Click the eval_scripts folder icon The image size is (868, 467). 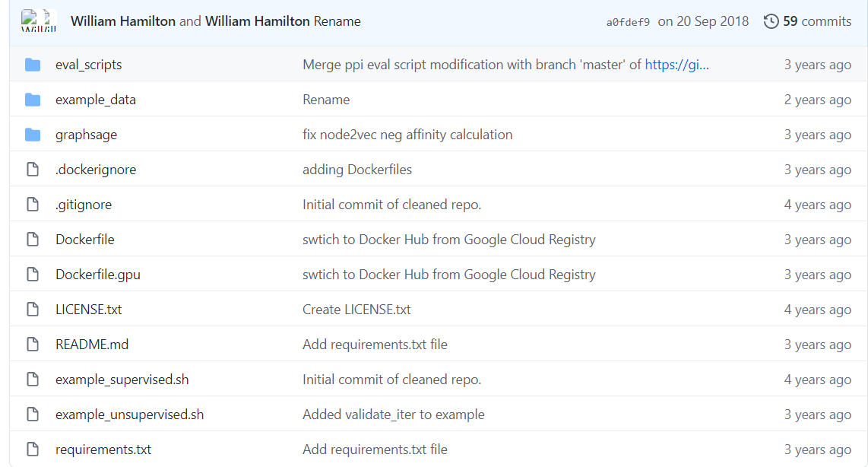tap(33, 65)
